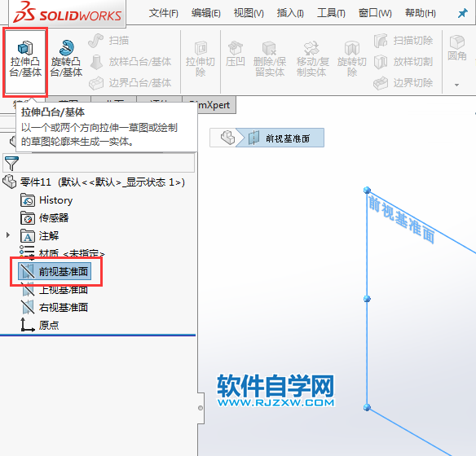The image size is (476, 456).
Task: Click the Swept Cut (扫描切除) tool
Action: pos(403,41)
